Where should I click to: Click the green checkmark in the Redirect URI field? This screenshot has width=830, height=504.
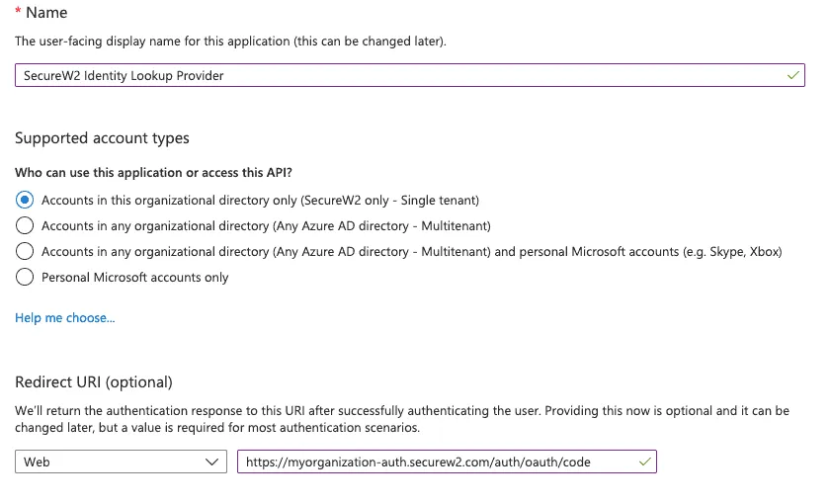pyautogui.click(x=645, y=462)
